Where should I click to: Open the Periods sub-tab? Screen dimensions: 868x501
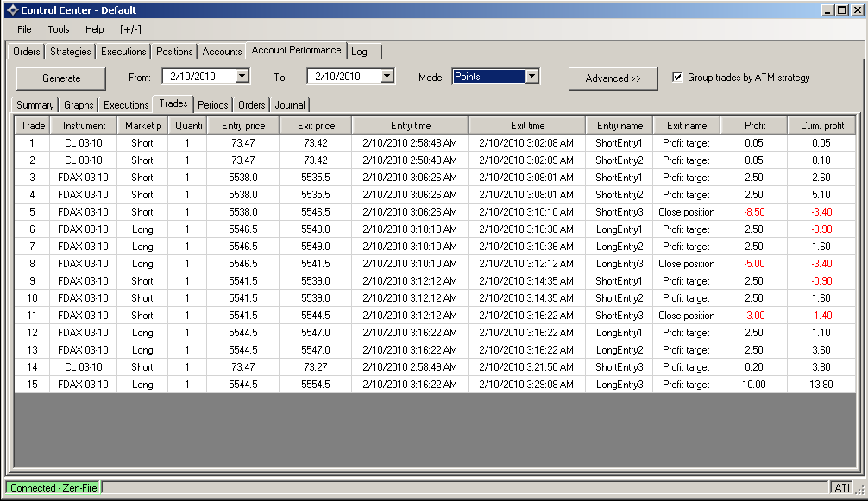coord(212,105)
